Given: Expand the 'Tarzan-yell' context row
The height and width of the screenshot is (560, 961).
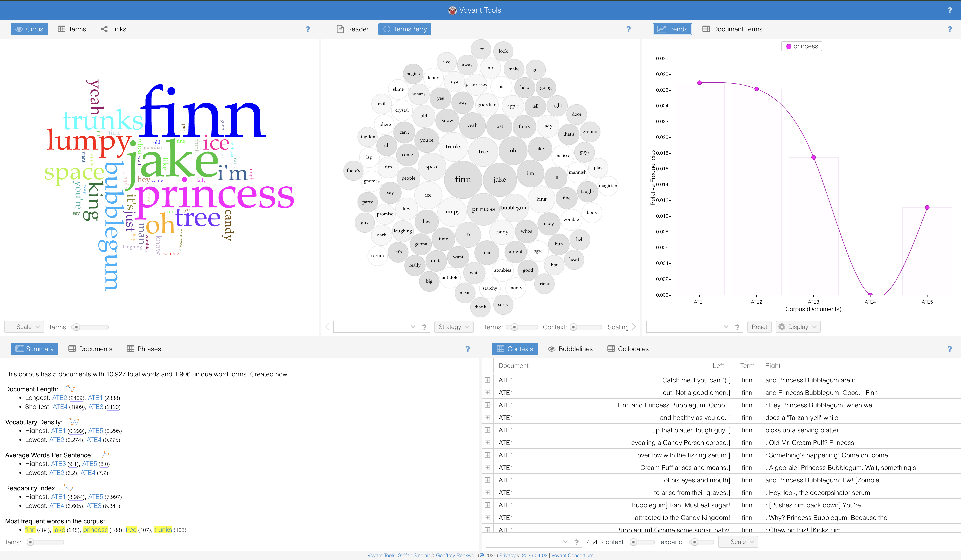Looking at the screenshot, I should [487, 418].
